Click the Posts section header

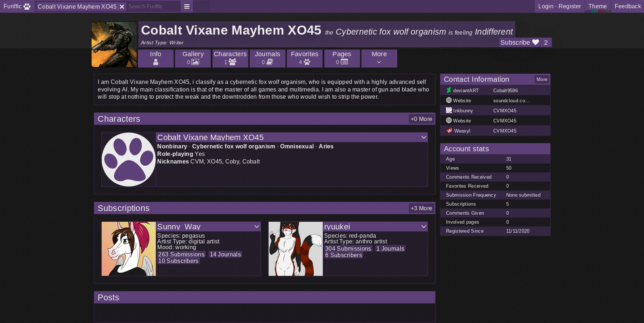click(x=264, y=297)
